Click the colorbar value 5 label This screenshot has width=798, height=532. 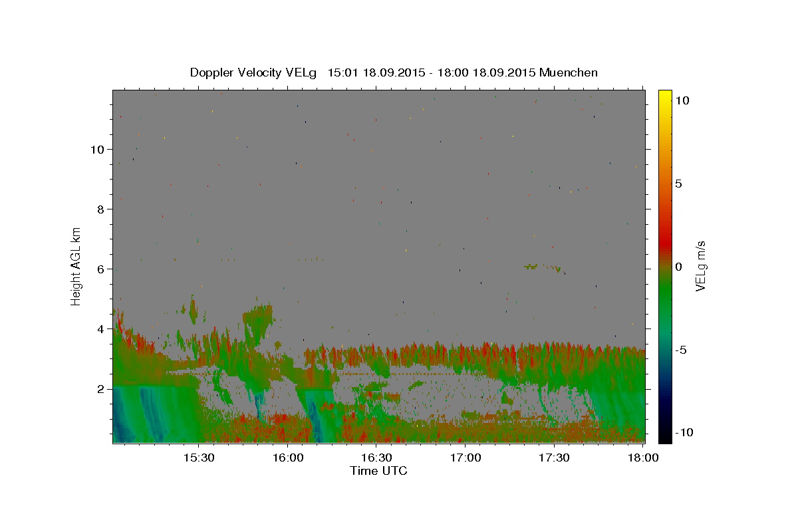[678, 184]
